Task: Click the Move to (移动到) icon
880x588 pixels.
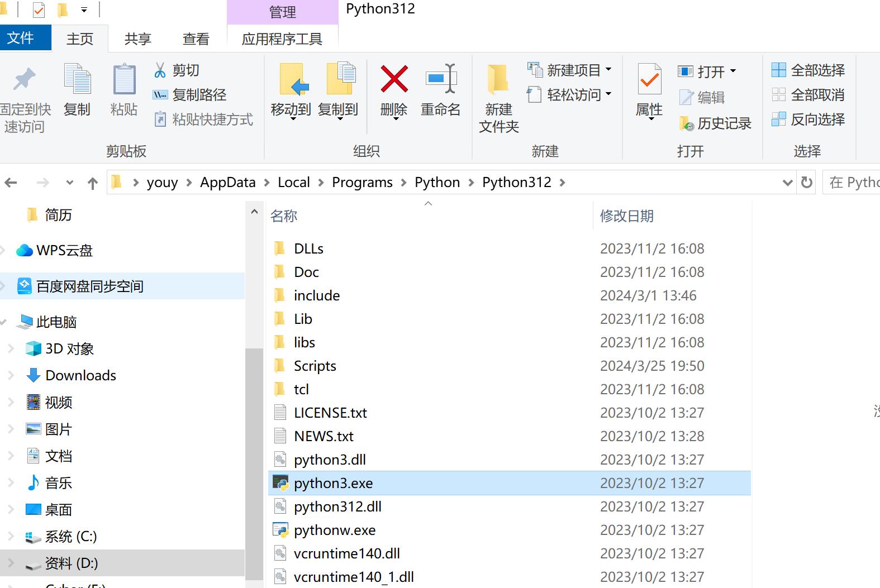Action: coord(293,79)
